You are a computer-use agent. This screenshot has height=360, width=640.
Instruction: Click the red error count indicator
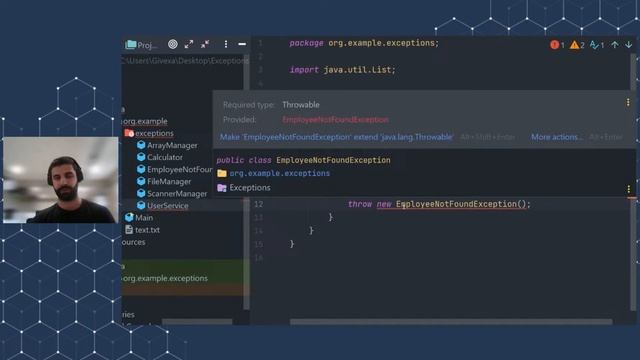[x=557, y=45]
